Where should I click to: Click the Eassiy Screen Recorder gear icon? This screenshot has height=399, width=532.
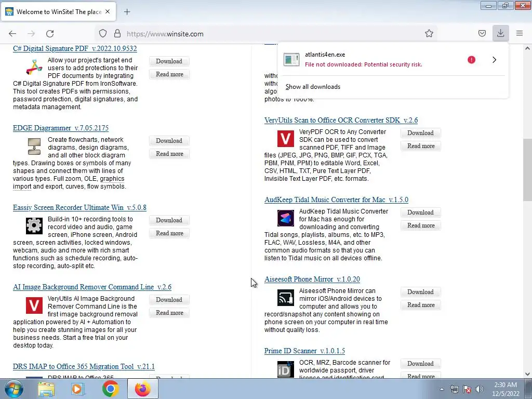(34, 226)
